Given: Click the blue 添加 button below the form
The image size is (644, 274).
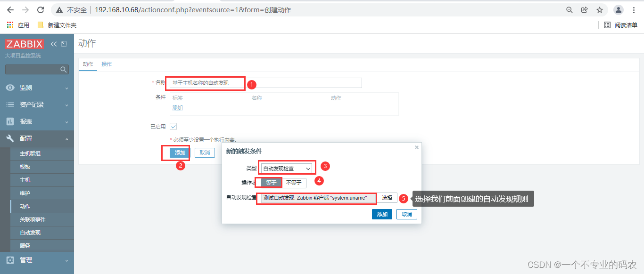Looking at the screenshot, I should [180, 153].
